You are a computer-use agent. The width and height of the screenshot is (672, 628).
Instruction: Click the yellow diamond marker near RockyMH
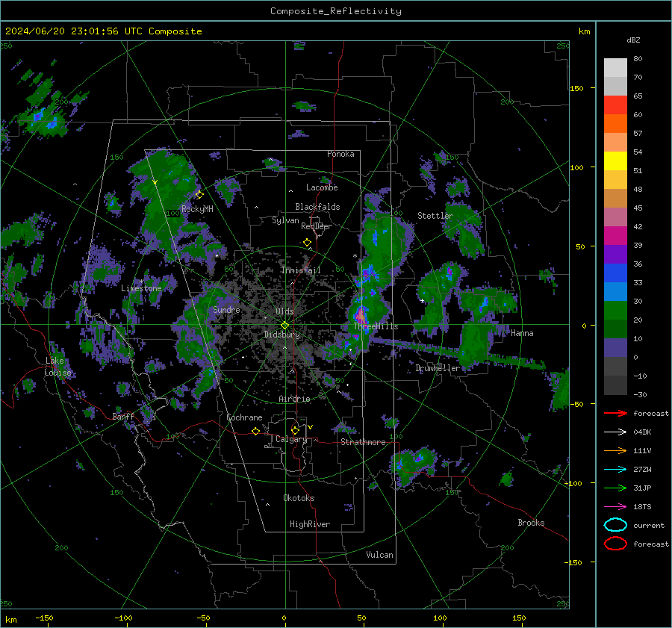point(199,195)
